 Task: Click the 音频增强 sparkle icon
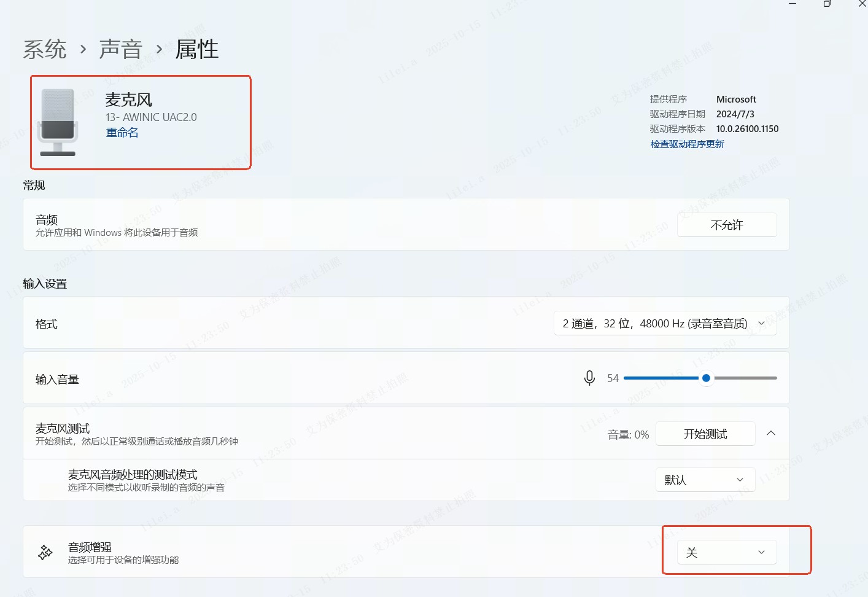(x=45, y=552)
